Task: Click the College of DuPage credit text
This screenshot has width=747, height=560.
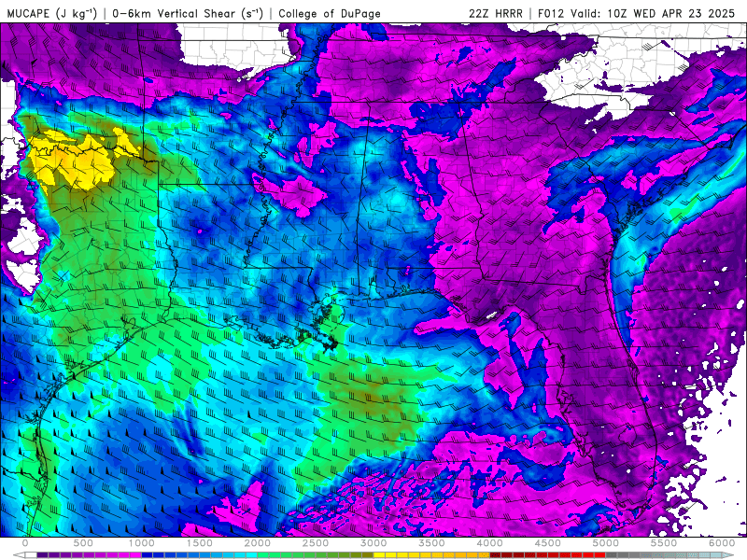Action: pyautogui.click(x=330, y=13)
